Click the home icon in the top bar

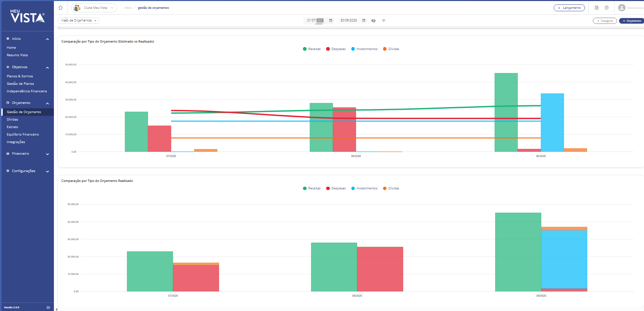click(x=60, y=7)
